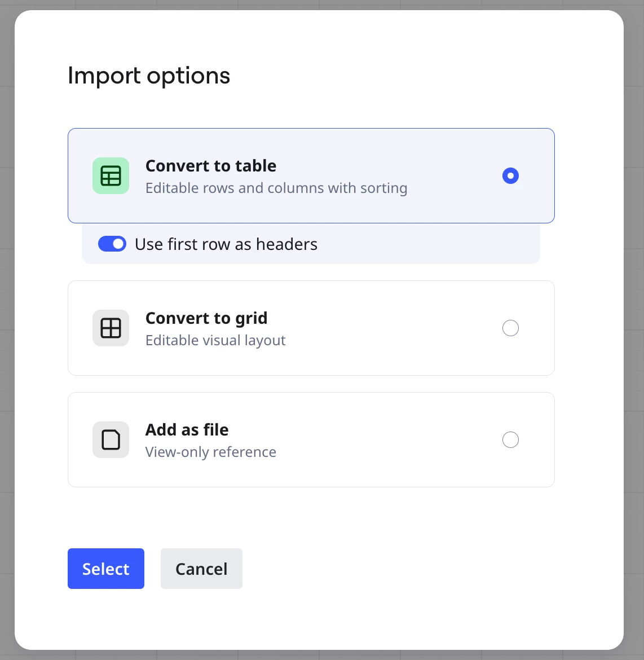
Task: Click the "Convert to table" option title
Action: 211,166
